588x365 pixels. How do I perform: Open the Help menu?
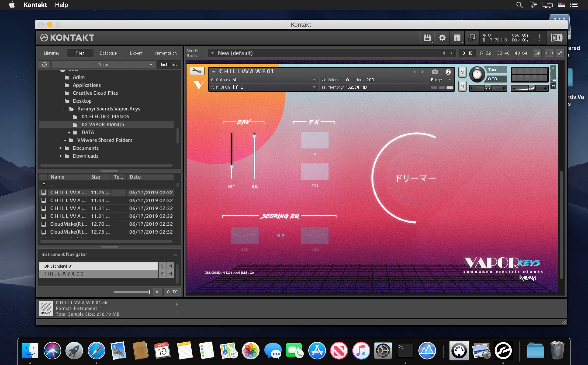click(x=61, y=5)
